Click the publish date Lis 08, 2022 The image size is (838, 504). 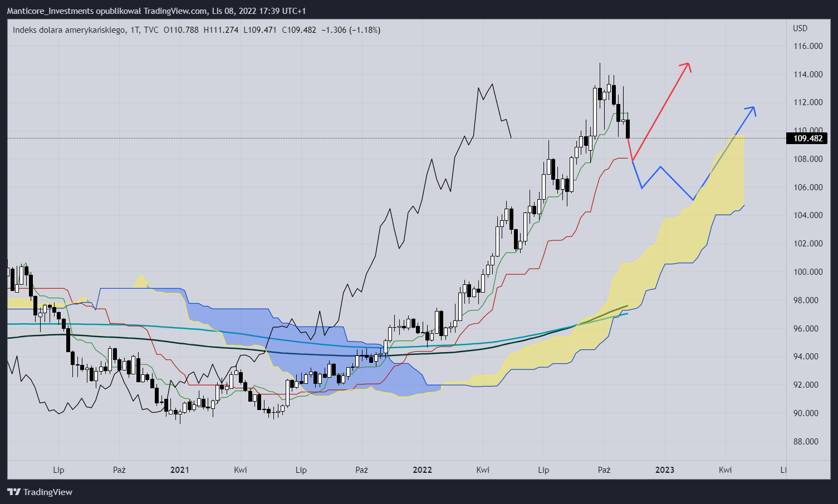(x=234, y=11)
